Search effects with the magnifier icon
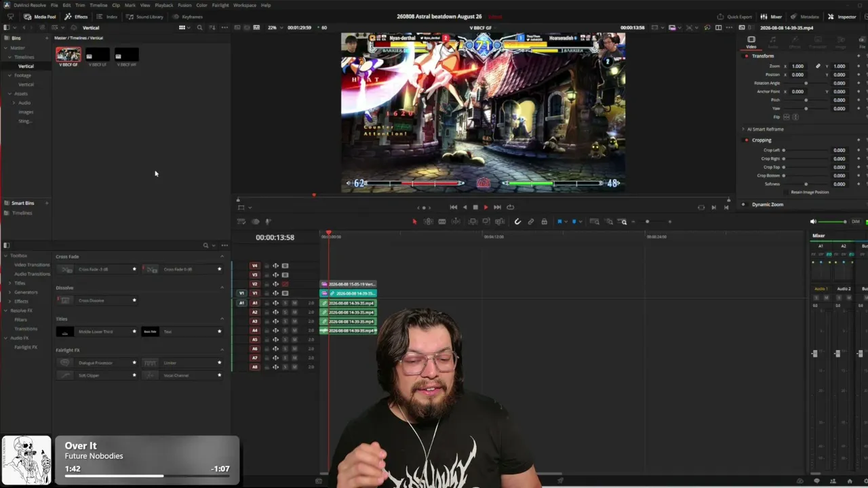 [205, 245]
